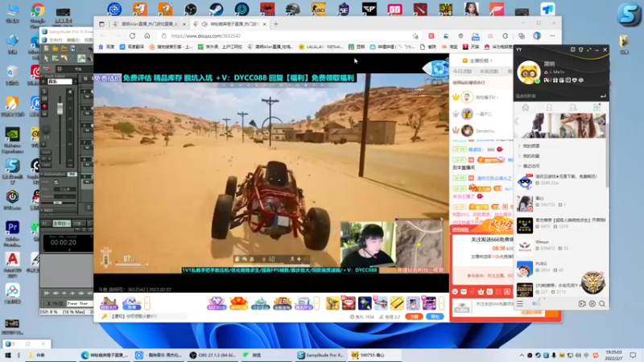The height and width of the screenshot is (362, 644).
Task: Expand 我的收藏 section in YY
Action: click(x=530, y=156)
